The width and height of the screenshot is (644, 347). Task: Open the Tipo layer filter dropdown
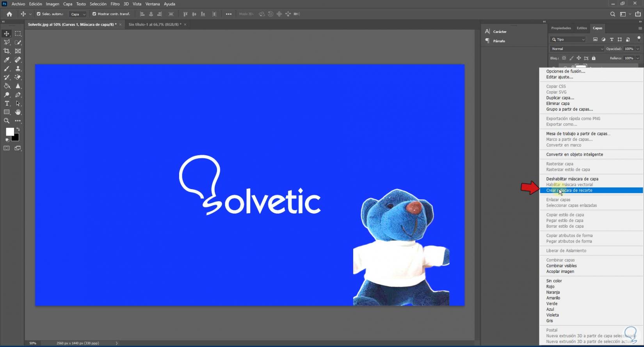coord(568,39)
